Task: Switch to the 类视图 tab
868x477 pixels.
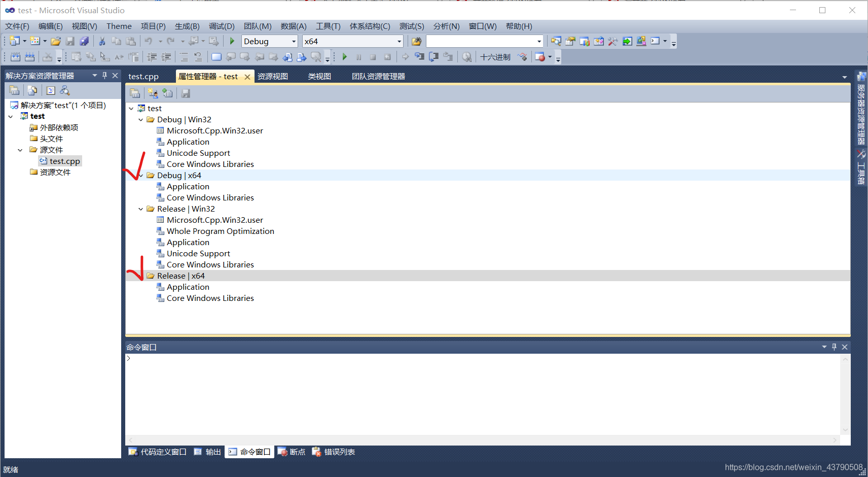Action: (319, 76)
